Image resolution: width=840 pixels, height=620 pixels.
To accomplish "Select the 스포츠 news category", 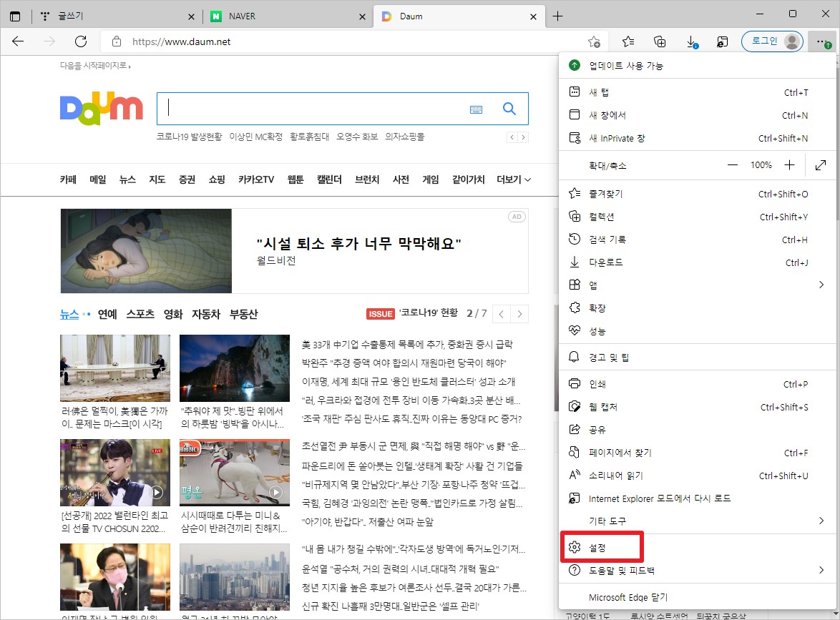I will coord(140,314).
